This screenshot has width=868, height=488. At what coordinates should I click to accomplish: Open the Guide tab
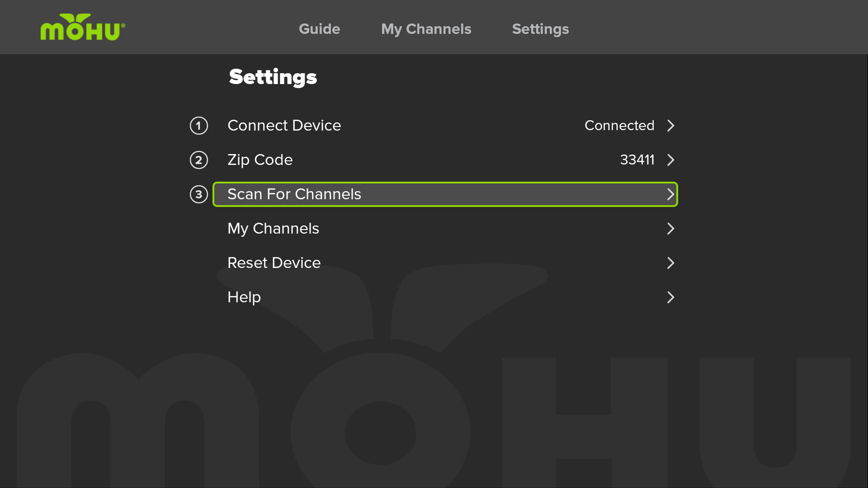[320, 29]
